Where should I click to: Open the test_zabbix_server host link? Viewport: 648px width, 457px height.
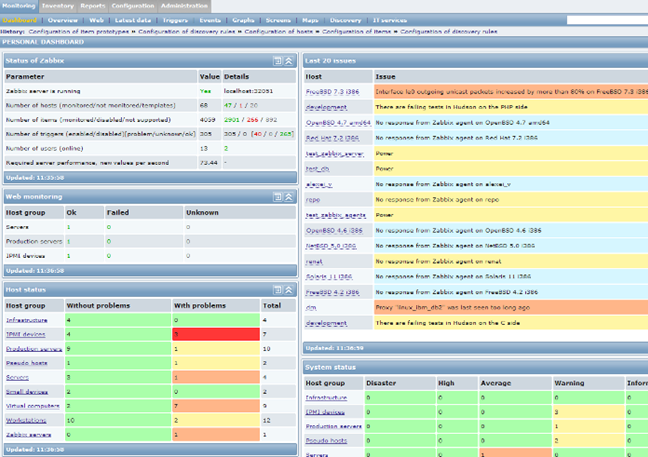click(x=335, y=154)
